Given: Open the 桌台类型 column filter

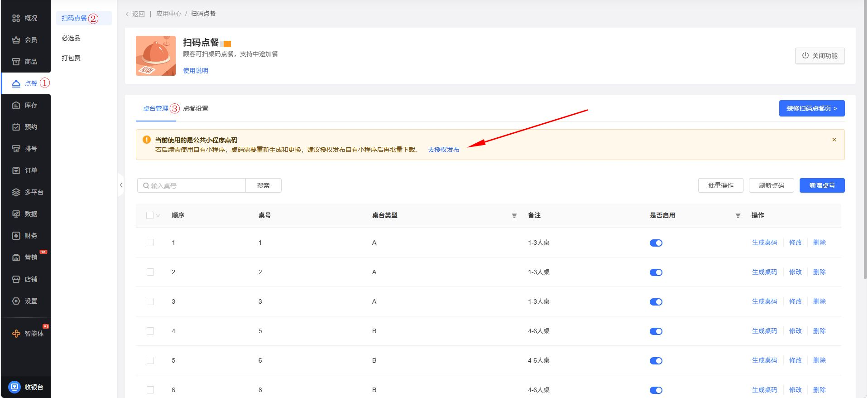Looking at the screenshot, I should pos(514,216).
